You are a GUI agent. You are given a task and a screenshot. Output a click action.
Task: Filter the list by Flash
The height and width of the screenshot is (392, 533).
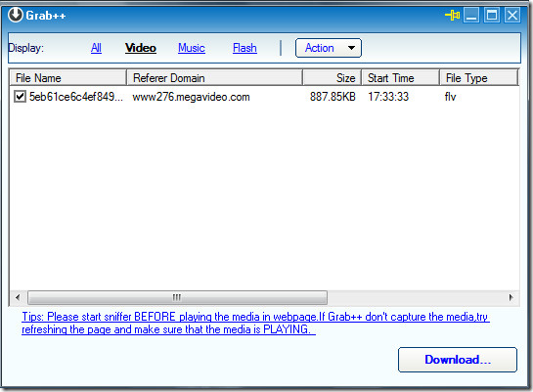pyautogui.click(x=244, y=48)
